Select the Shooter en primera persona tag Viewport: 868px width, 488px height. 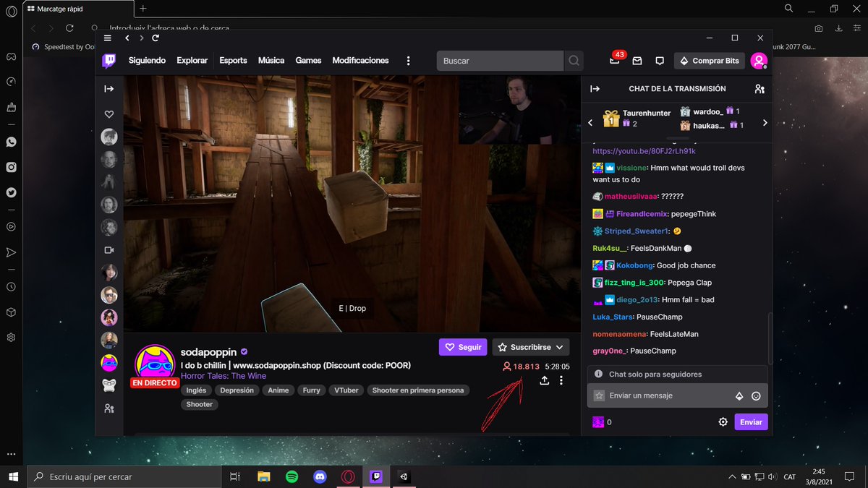418,390
